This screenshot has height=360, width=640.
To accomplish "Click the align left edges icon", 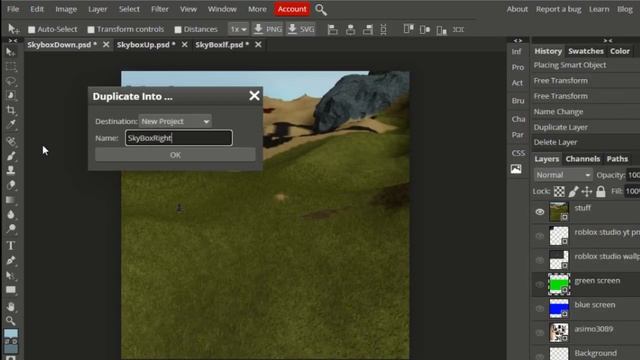I will click(x=333, y=29).
